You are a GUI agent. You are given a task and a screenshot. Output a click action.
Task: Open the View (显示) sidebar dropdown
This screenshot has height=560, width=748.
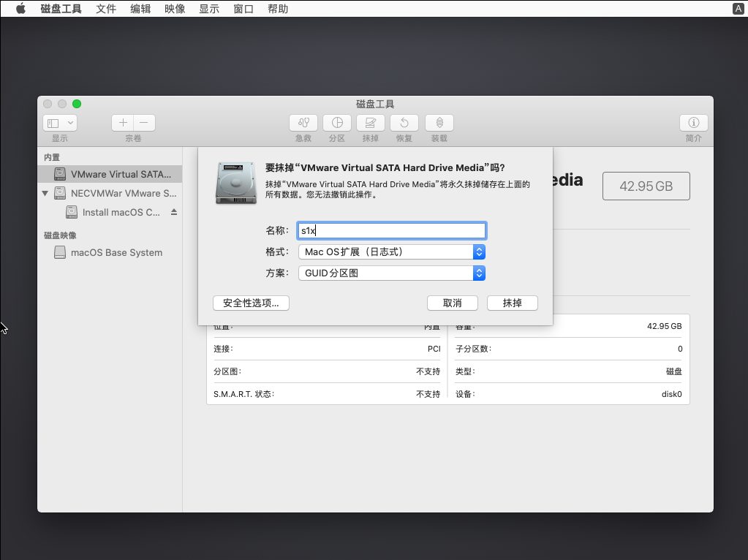click(x=60, y=123)
